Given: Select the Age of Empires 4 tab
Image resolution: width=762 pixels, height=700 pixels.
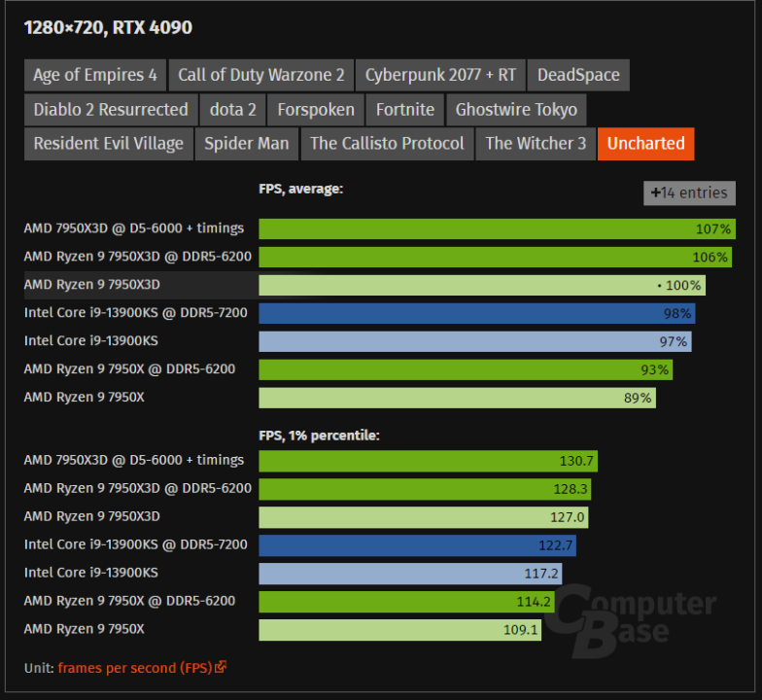Looking at the screenshot, I should [x=95, y=76].
